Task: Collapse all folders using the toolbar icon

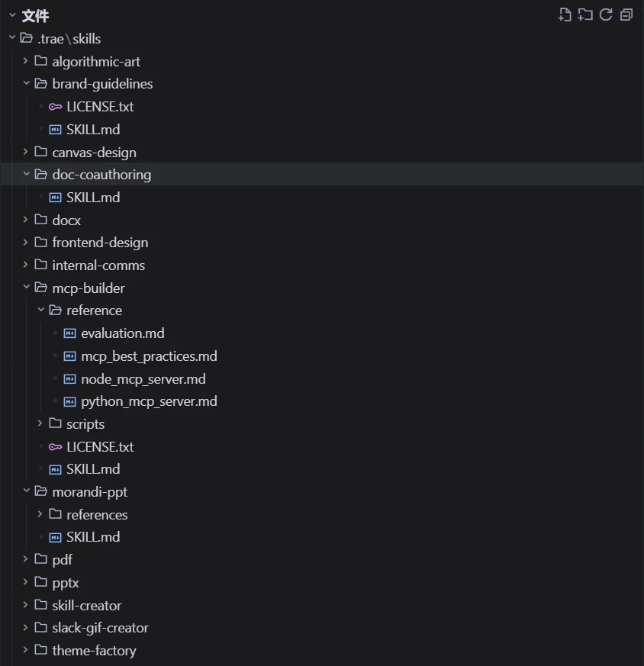Action: point(626,14)
